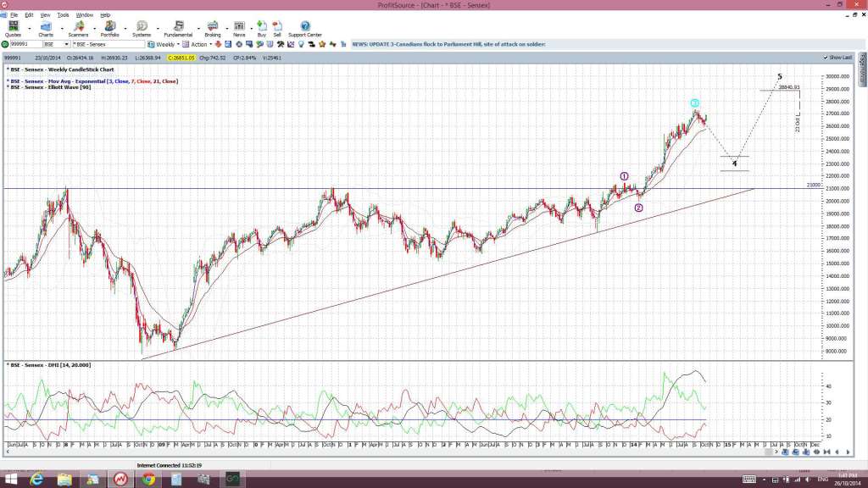Open Google Chrome from the taskbar

point(147,480)
